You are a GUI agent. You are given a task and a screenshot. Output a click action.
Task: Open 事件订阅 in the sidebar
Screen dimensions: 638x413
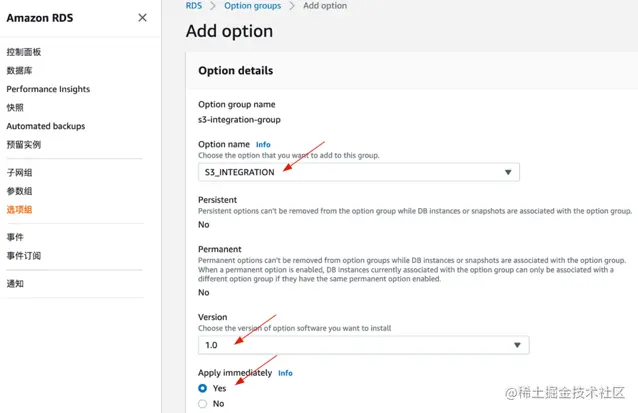click(x=24, y=256)
